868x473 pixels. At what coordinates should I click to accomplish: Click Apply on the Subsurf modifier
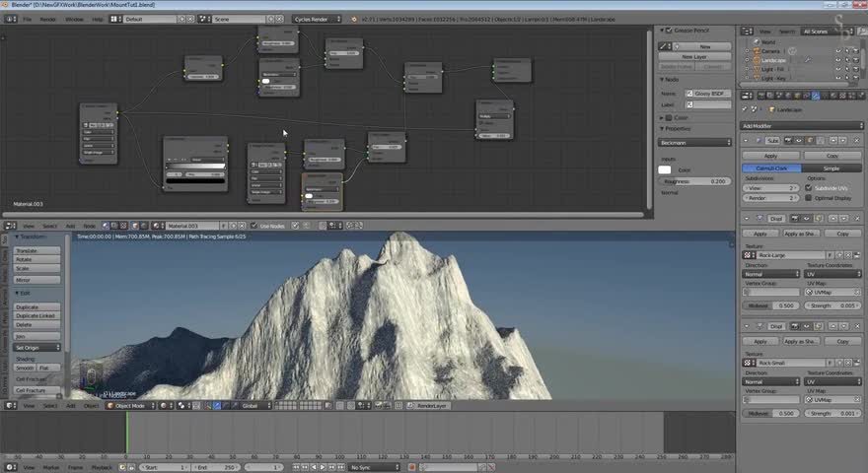[770, 156]
